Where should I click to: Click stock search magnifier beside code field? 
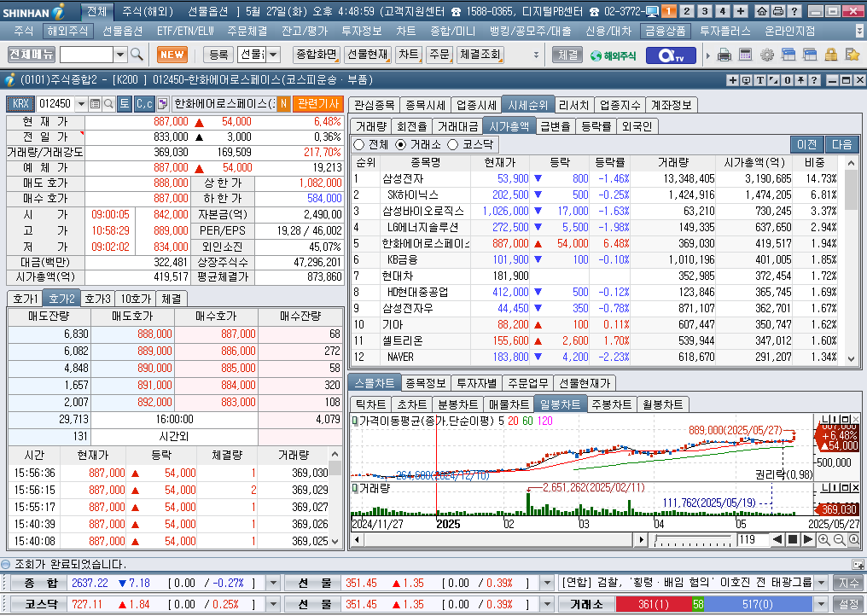(x=108, y=103)
